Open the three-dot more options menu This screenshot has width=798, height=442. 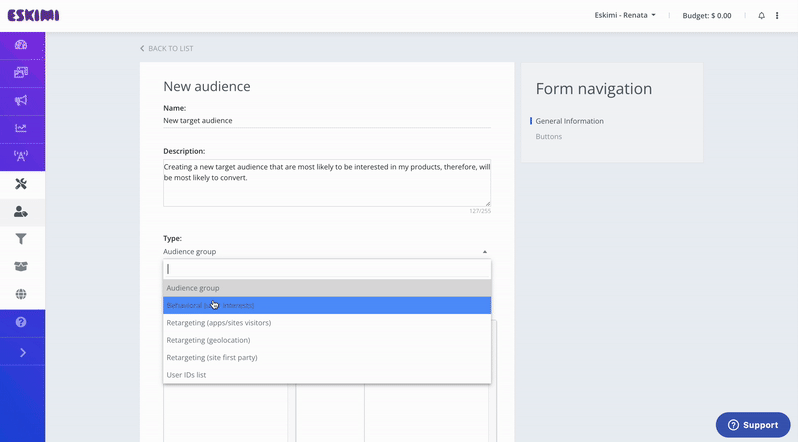pyautogui.click(x=777, y=16)
